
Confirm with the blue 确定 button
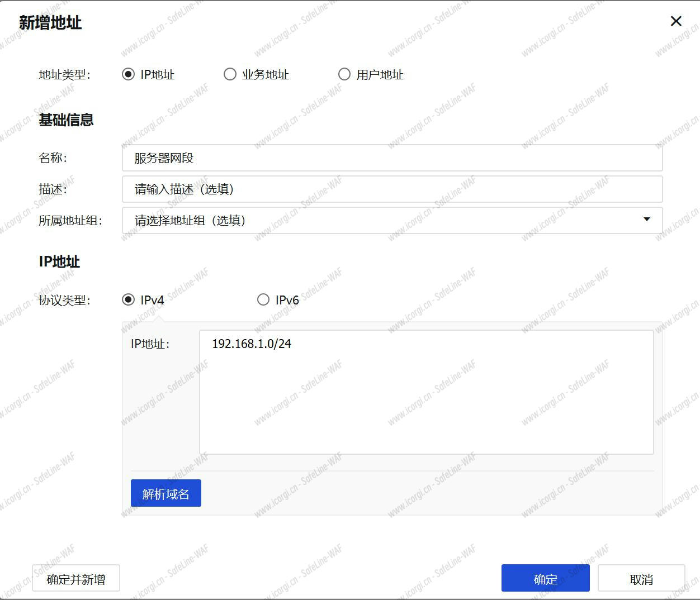coord(546,578)
